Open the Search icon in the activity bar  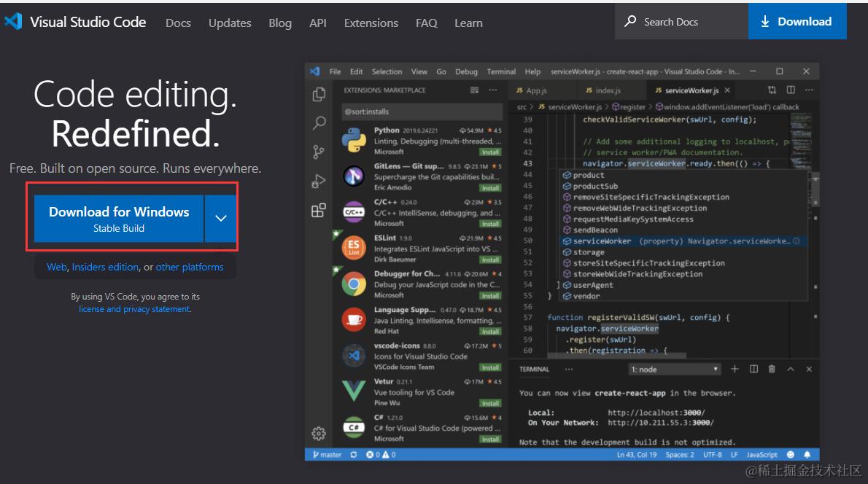(x=319, y=122)
